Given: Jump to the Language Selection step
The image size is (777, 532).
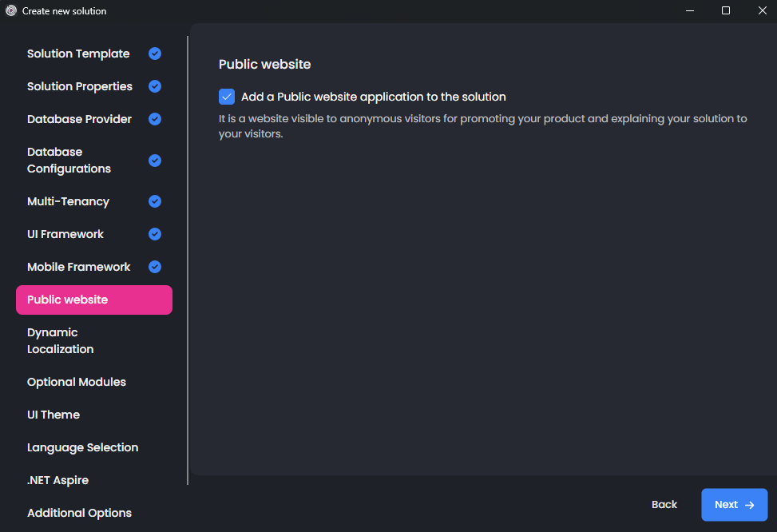Looking at the screenshot, I should coord(83,447).
